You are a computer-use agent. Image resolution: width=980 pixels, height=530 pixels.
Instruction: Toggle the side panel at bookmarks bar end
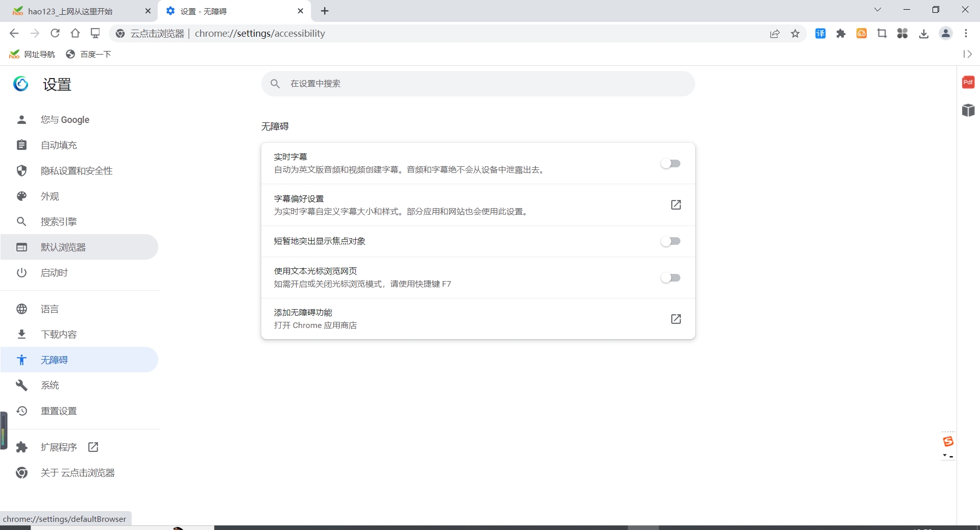pos(967,54)
